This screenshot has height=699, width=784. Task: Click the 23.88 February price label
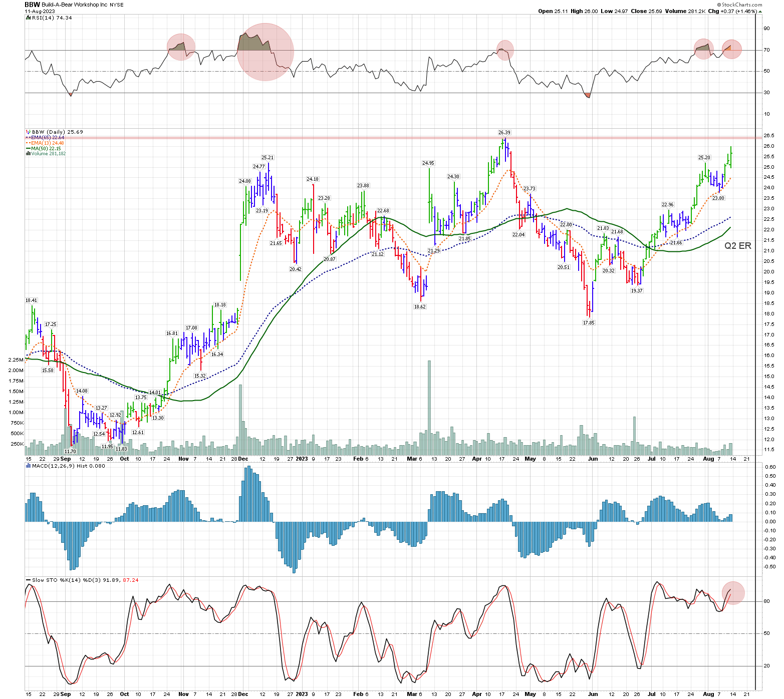point(363,185)
